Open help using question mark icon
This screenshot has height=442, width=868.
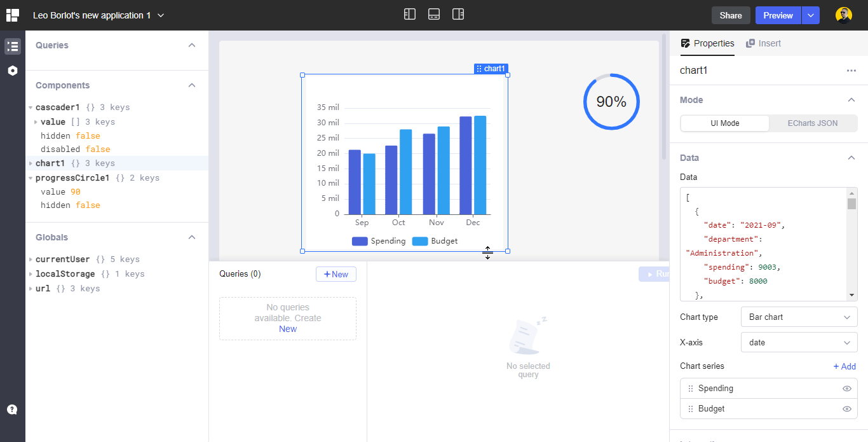(12, 409)
